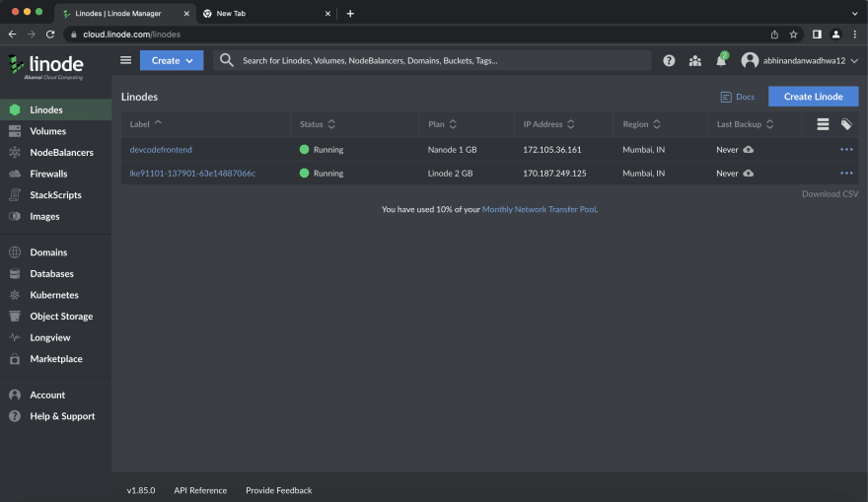Viewport: 868px width, 502px height.
Task: Click the Create Linode button
Action: pyautogui.click(x=813, y=97)
